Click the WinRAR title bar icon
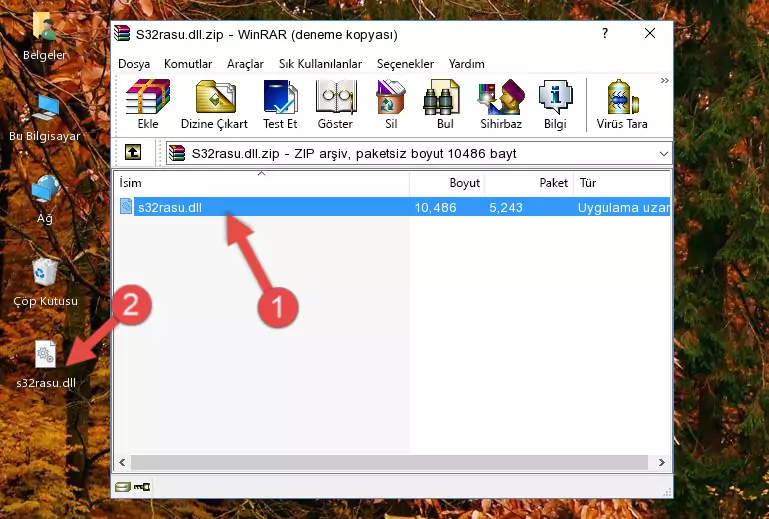 click(x=122, y=34)
